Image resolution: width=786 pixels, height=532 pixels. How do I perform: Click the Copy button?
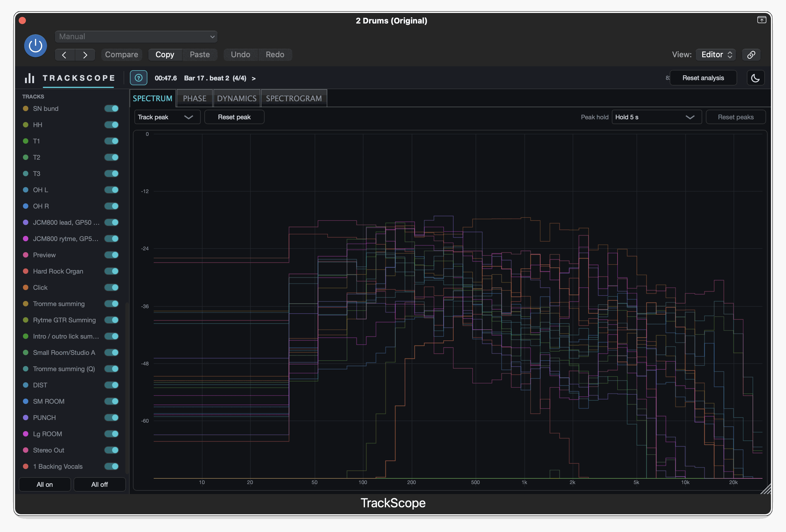[165, 55]
